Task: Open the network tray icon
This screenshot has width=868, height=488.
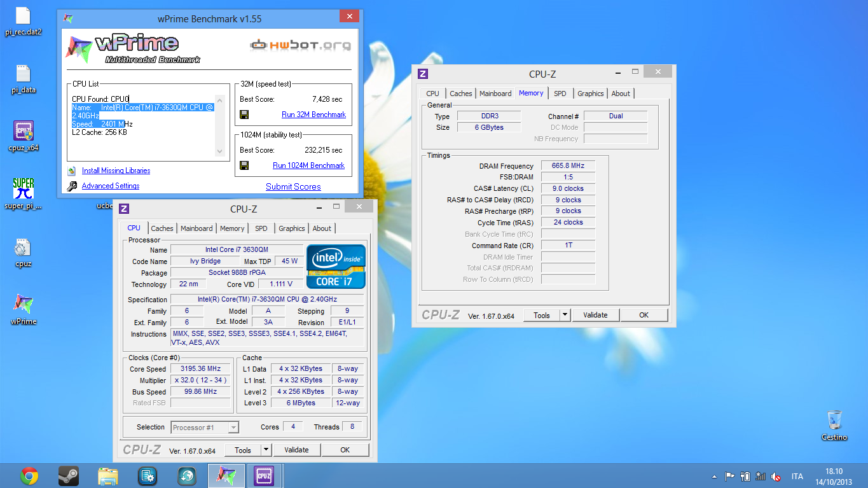Action: point(760,476)
